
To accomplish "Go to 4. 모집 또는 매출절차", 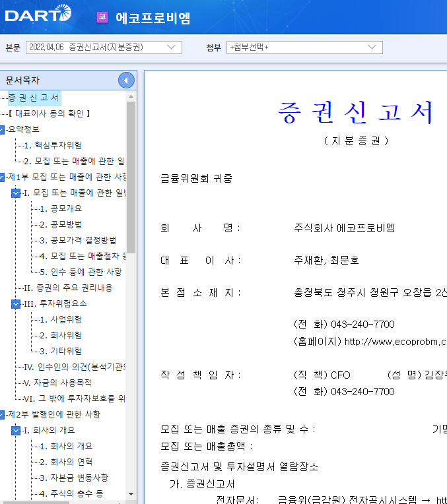I will pyautogui.click(x=83, y=256).
